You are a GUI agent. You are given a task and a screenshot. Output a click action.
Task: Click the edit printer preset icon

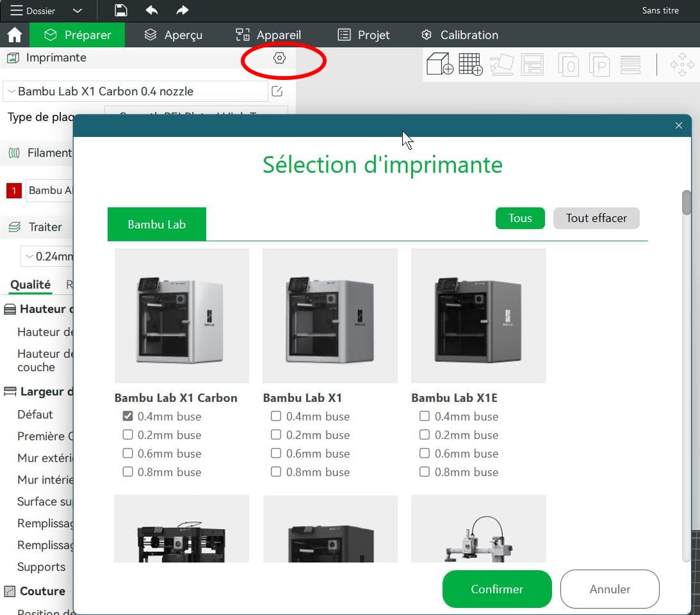pos(277,92)
